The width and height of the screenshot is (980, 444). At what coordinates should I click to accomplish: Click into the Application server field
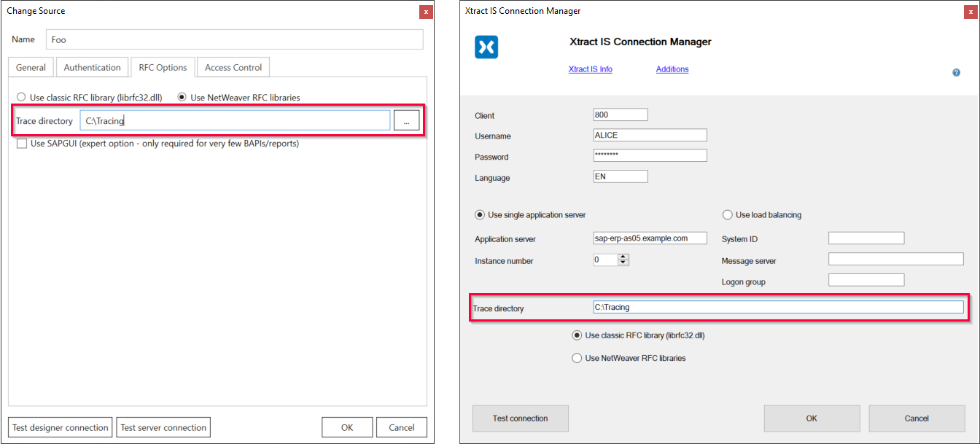click(x=650, y=238)
